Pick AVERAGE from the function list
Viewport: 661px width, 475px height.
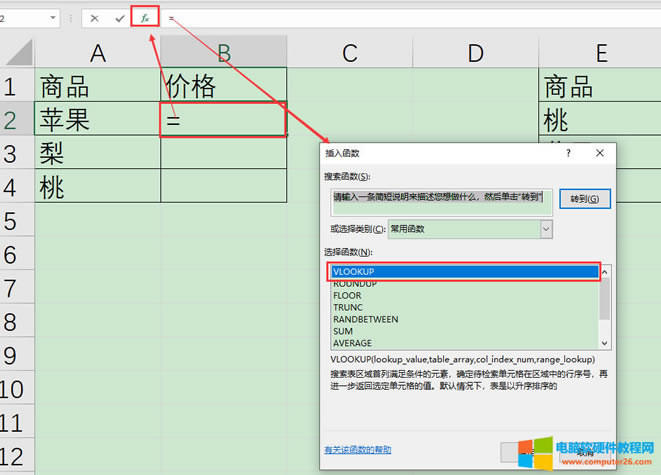(x=352, y=343)
